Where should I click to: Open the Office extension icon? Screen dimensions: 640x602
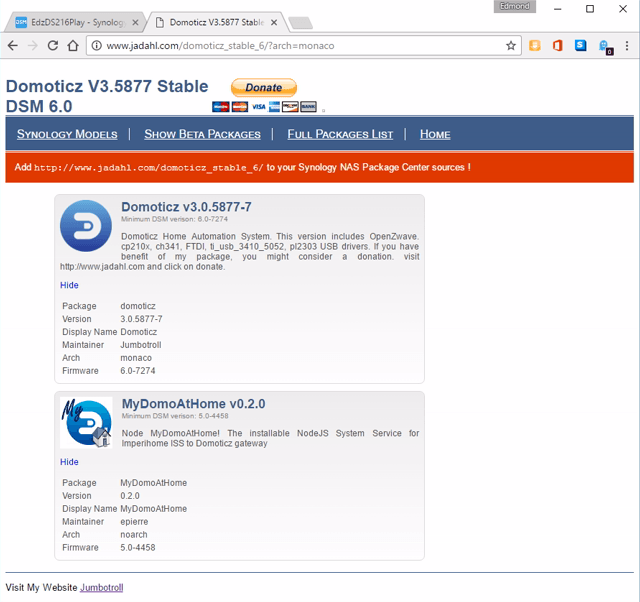(x=558, y=45)
